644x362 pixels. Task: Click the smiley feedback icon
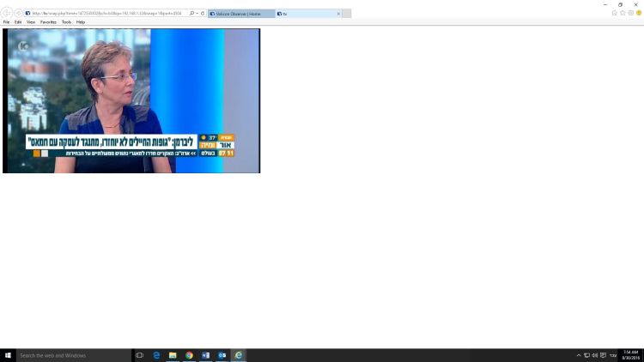639,13
